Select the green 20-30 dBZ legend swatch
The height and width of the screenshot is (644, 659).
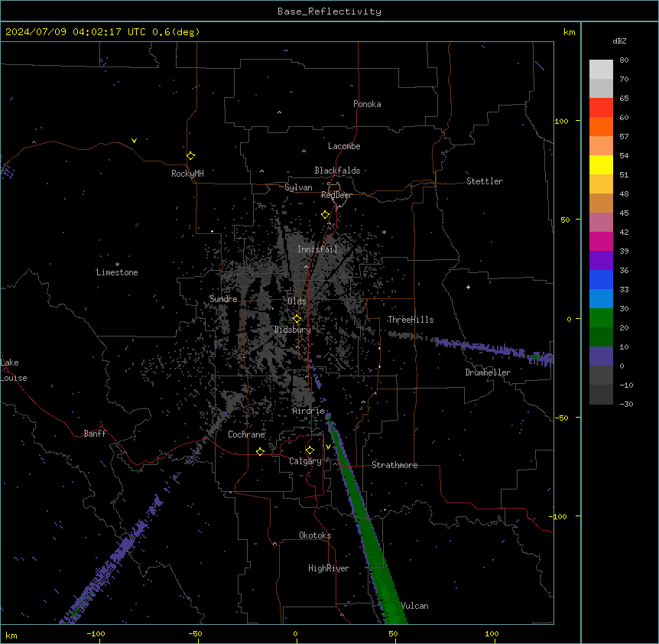tap(601, 318)
